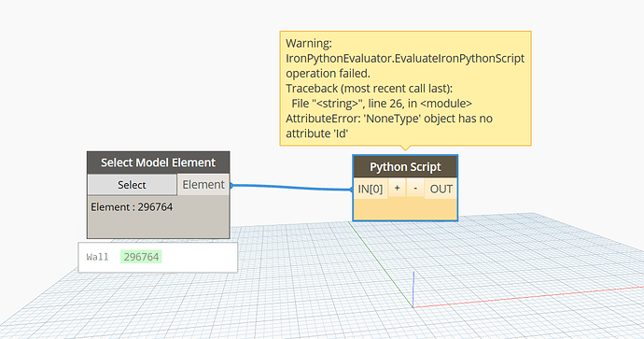Click the Wall label in preview bubble
The height and width of the screenshot is (339, 644).
[x=97, y=257]
